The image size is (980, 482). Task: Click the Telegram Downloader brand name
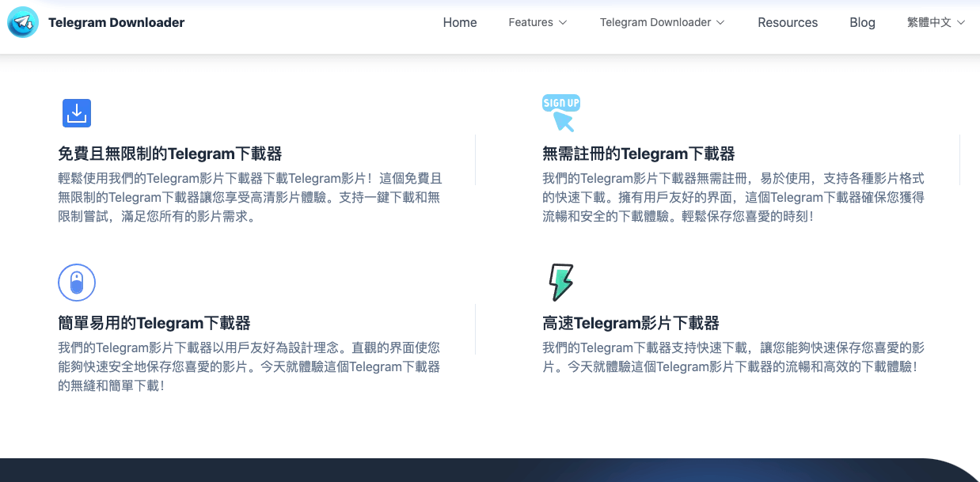click(x=116, y=23)
